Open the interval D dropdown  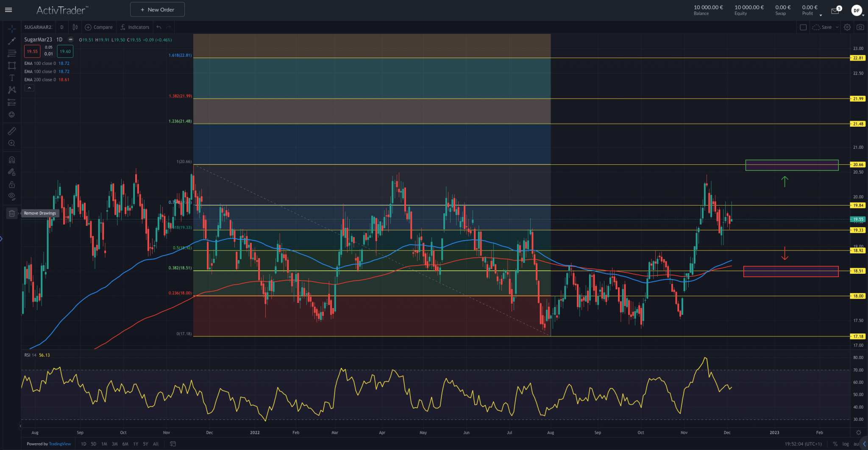tap(62, 27)
